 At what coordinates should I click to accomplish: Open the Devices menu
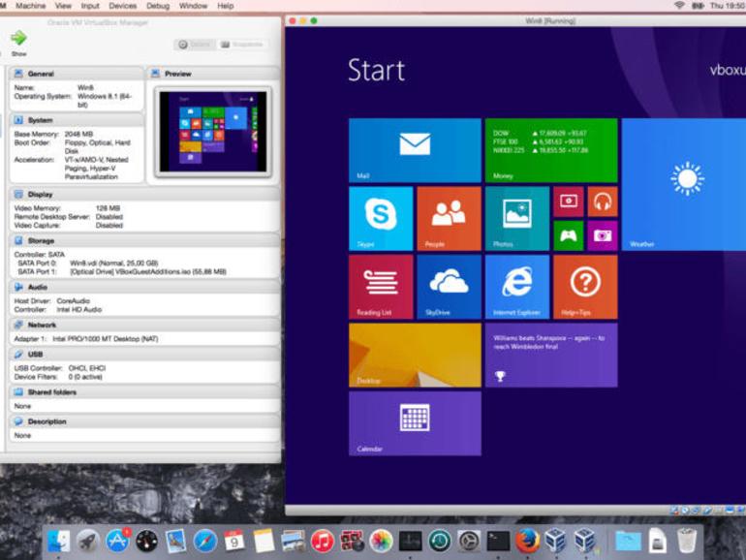123,6
